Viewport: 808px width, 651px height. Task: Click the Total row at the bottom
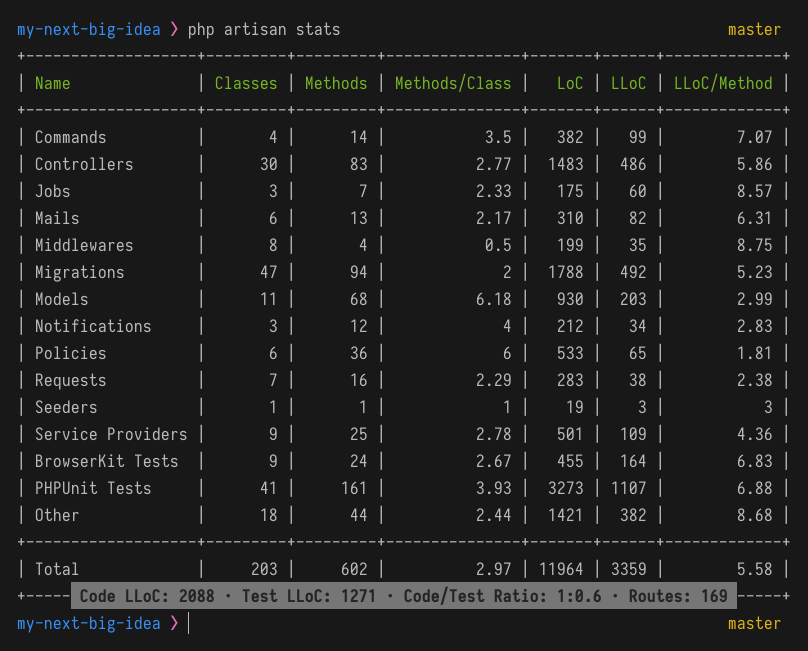click(x=56, y=568)
